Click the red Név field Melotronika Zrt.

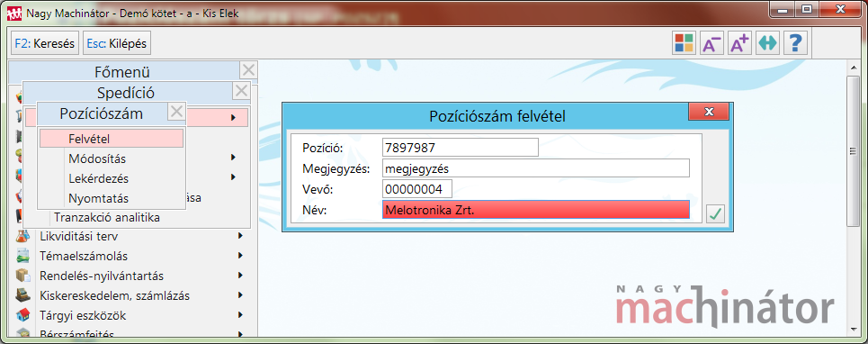tap(536, 210)
